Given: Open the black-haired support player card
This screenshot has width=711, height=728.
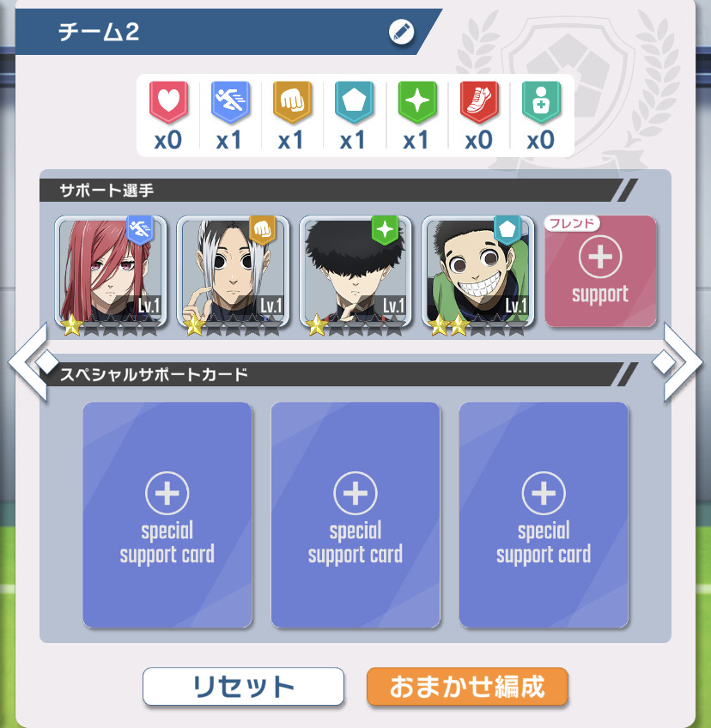Looking at the screenshot, I should pyautogui.click(x=355, y=272).
